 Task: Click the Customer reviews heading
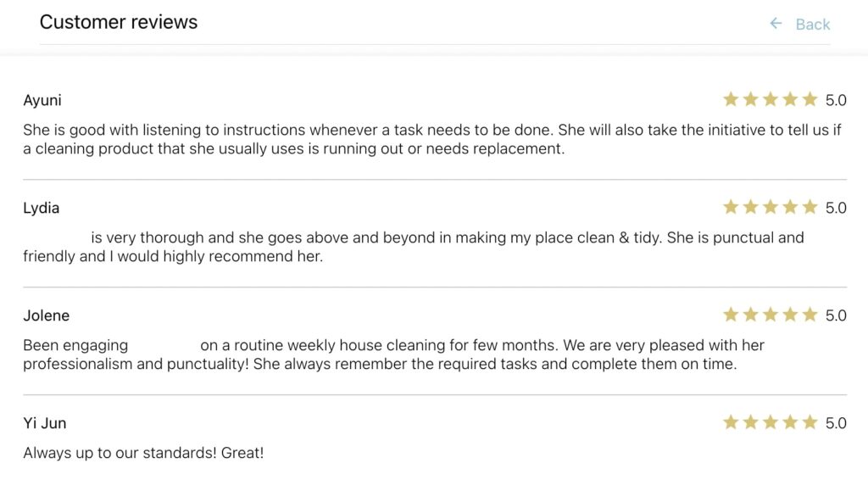(x=119, y=22)
